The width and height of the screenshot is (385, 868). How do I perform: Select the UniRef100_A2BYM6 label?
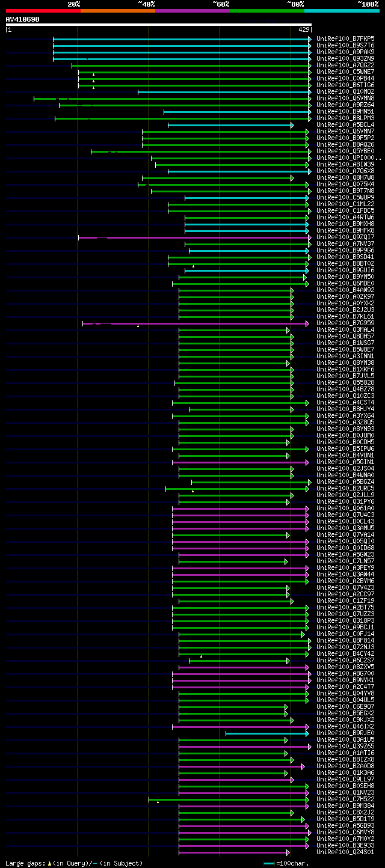[x=345, y=581]
